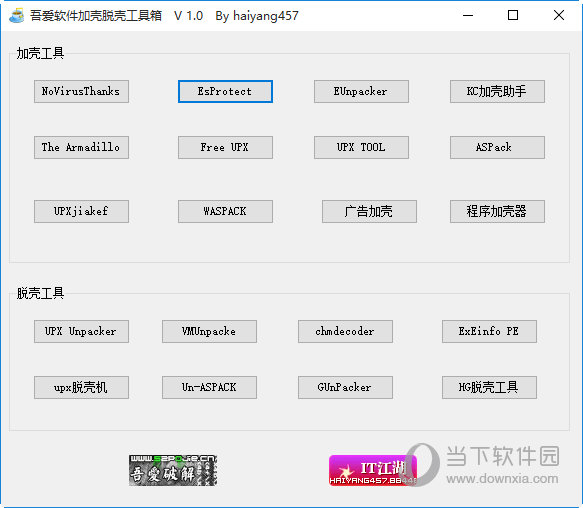Viewport: 583px width, 508px height.
Task: Launch the NoVirusThanks packer
Action: pyautogui.click(x=81, y=91)
